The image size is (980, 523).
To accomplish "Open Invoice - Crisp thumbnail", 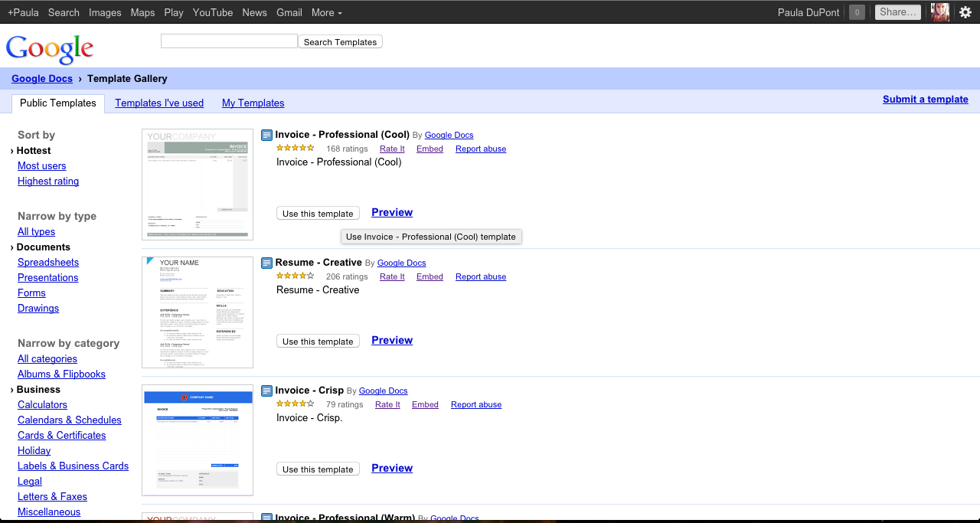I will coord(198,440).
